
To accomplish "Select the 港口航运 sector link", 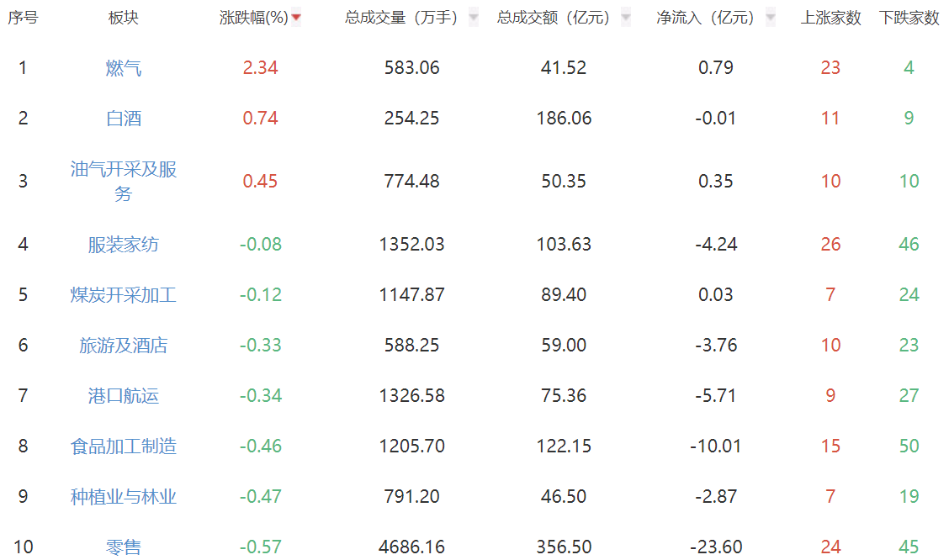I will coord(124,396).
